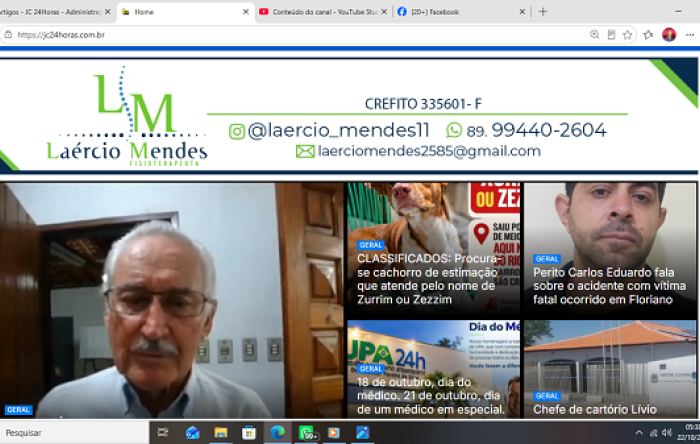Switch to the Facebook tab
This screenshot has width=700, height=444.
(x=462, y=12)
